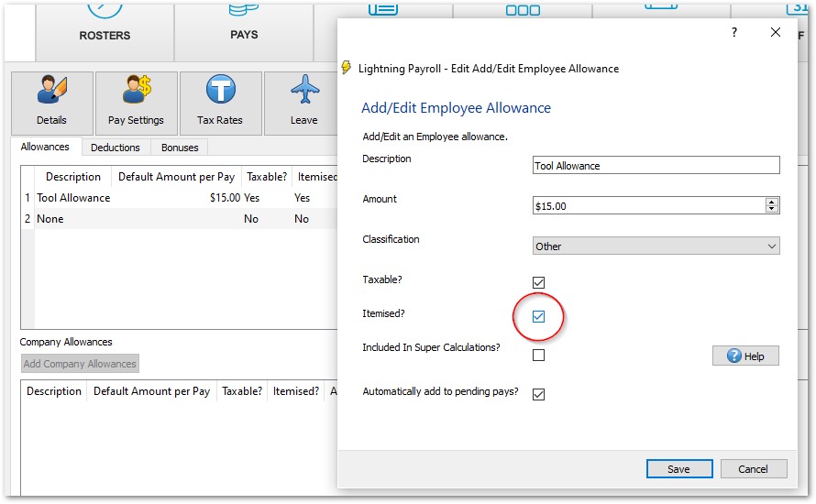Decrease the Amount with spinner down arrow
The height and width of the screenshot is (504, 816).
[772, 209]
